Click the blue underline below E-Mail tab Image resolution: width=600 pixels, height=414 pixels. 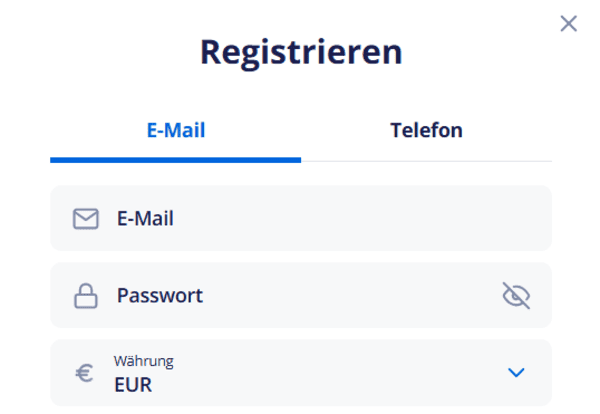pyautogui.click(x=176, y=159)
